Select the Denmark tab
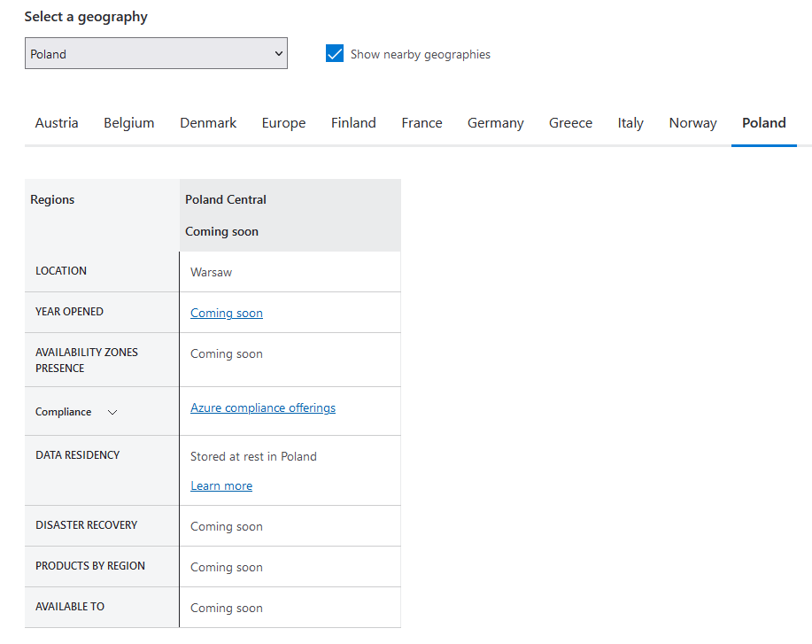The image size is (812, 644). [x=208, y=123]
